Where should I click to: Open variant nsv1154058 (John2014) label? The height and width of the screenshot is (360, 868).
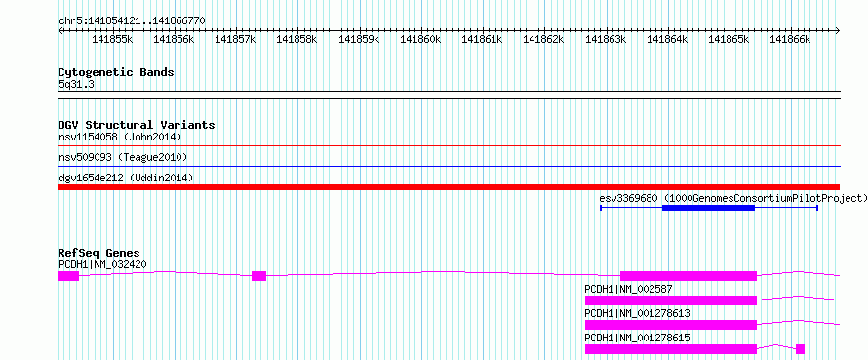(x=120, y=137)
